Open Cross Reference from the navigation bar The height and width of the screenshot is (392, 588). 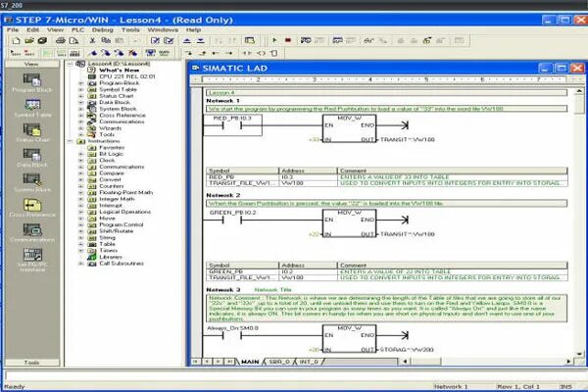point(32,208)
